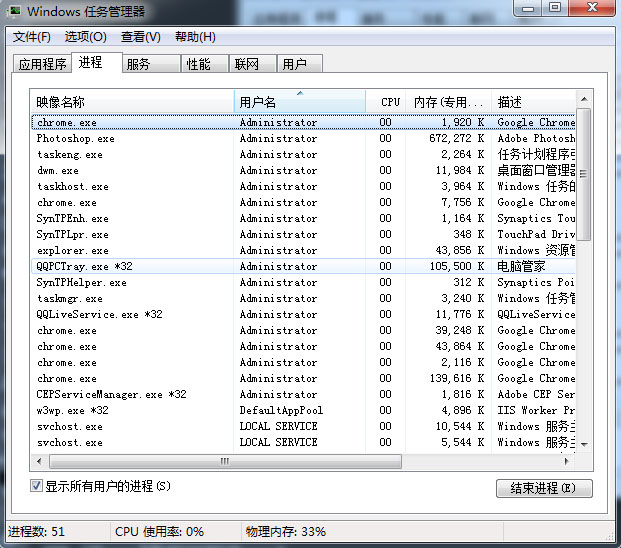
Task: Select the taskeng.exe process
Action: (303, 154)
